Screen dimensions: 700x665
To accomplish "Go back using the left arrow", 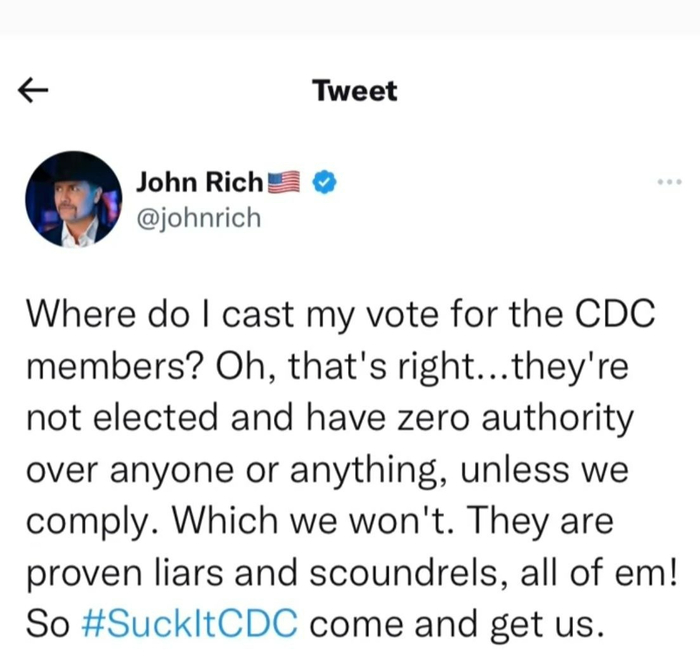I will click(x=34, y=92).
